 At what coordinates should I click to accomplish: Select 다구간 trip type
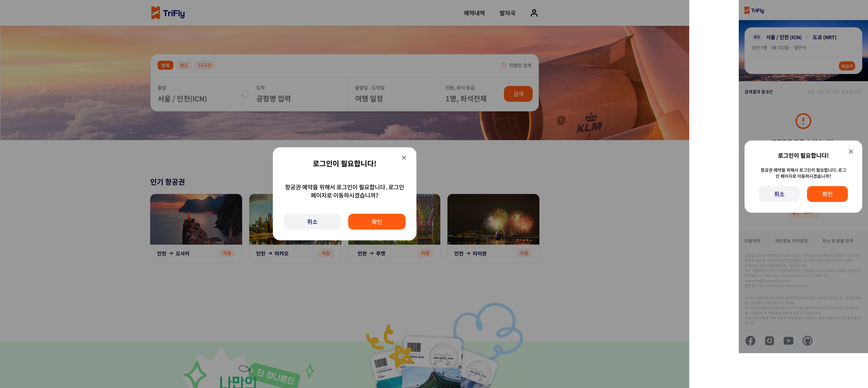[205, 65]
